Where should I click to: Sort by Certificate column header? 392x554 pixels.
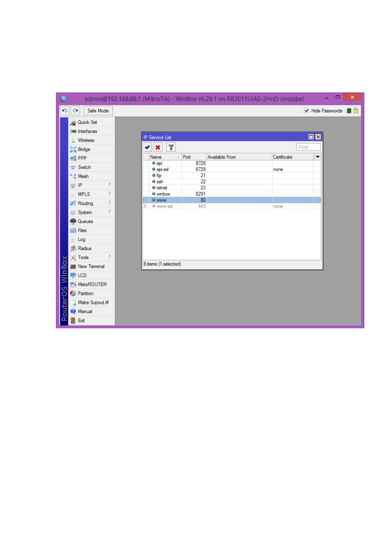click(x=293, y=157)
